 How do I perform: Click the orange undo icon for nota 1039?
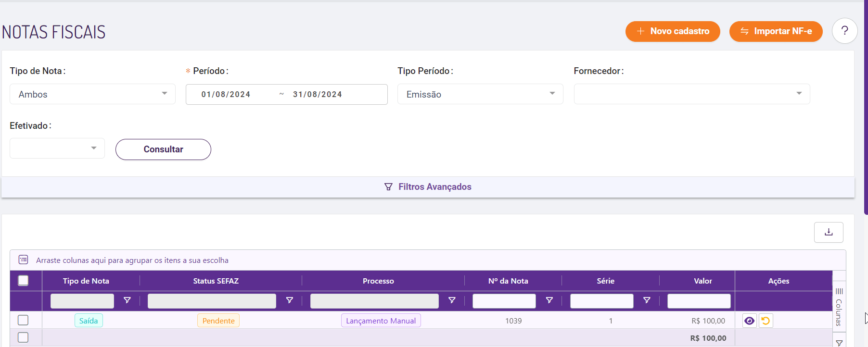pos(766,321)
